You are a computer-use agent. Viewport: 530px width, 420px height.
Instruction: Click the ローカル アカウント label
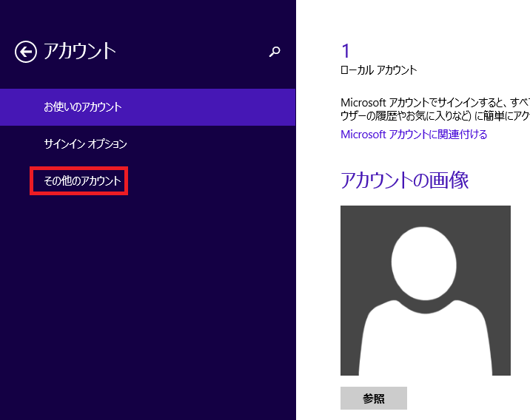[378, 70]
